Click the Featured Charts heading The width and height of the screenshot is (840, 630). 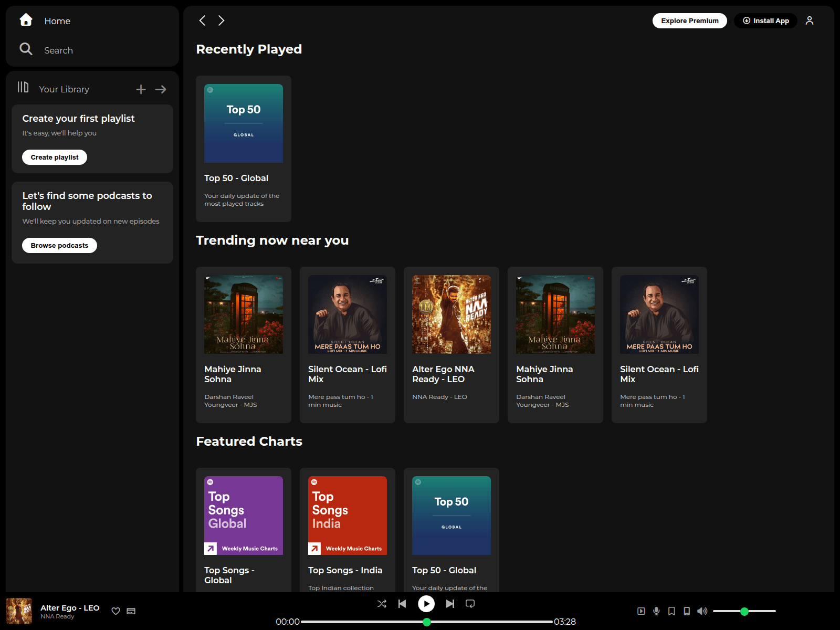click(249, 441)
